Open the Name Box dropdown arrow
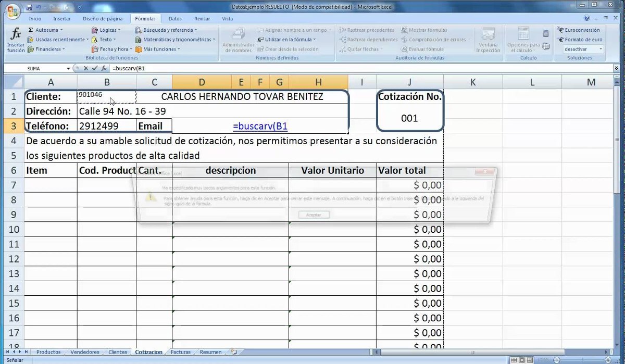 (x=68, y=68)
